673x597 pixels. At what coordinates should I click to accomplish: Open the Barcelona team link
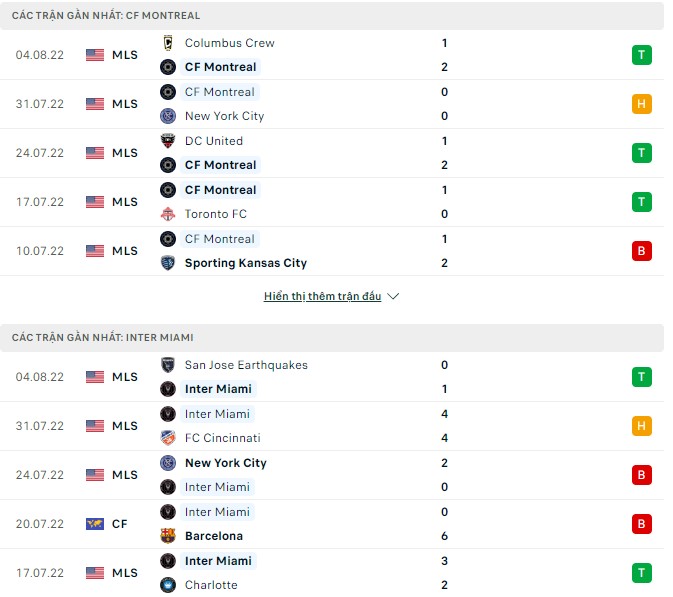pos(213,536)
